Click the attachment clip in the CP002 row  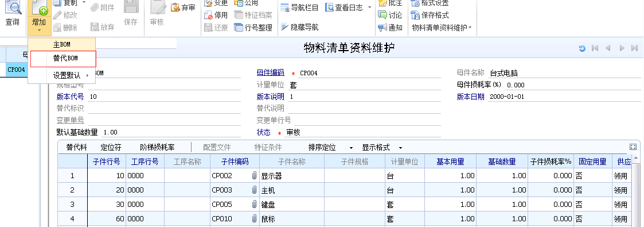pyautogui.click(x=254, y=176)
